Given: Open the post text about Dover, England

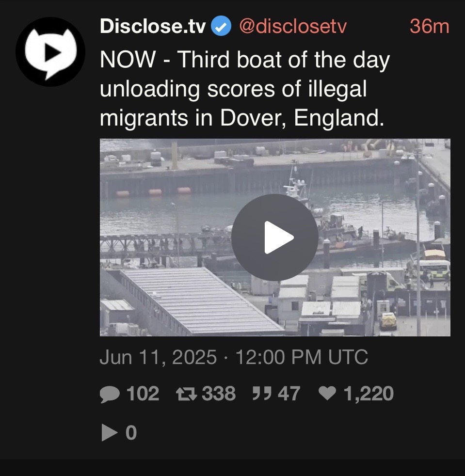Looking at the screenshot, I should click(245, 88).
